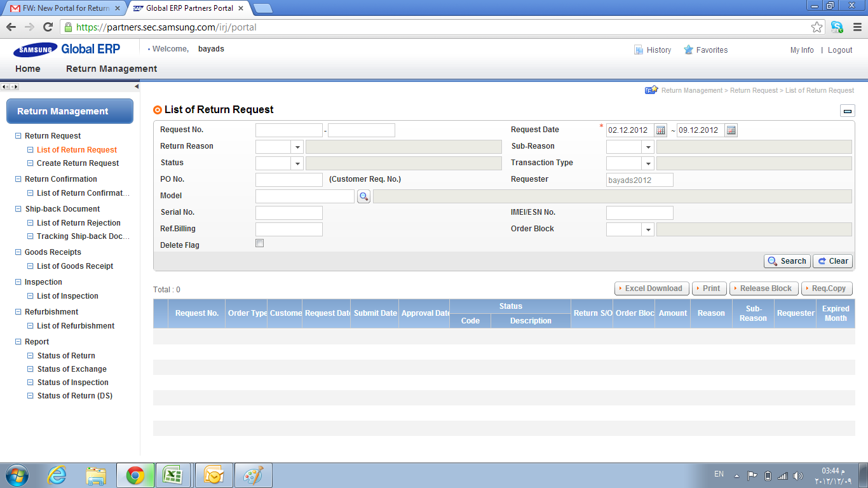Open Windows Explorer from the taskbar
868x488 pixels.
pos(97,475)
